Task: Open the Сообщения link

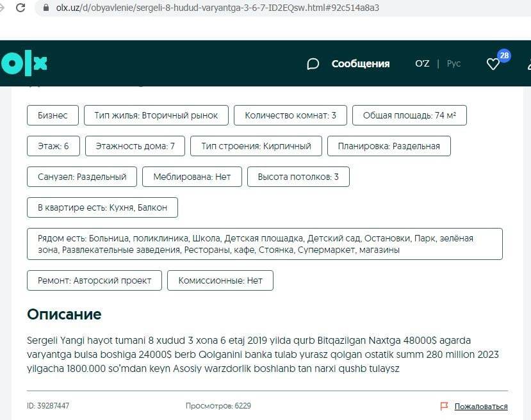Action: (360, 63)
